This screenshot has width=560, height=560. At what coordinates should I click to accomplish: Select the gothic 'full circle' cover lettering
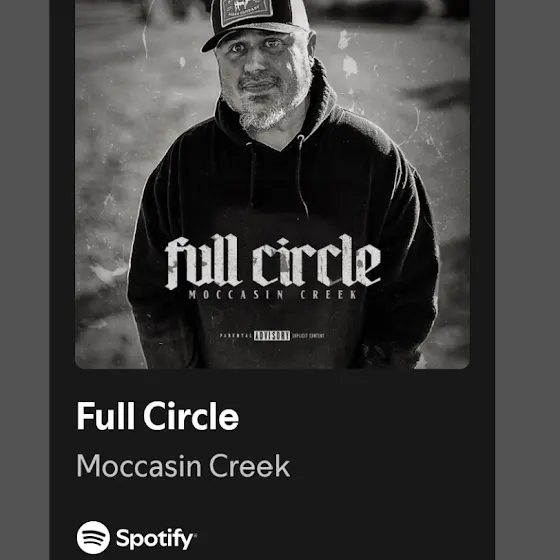(273, 261)
